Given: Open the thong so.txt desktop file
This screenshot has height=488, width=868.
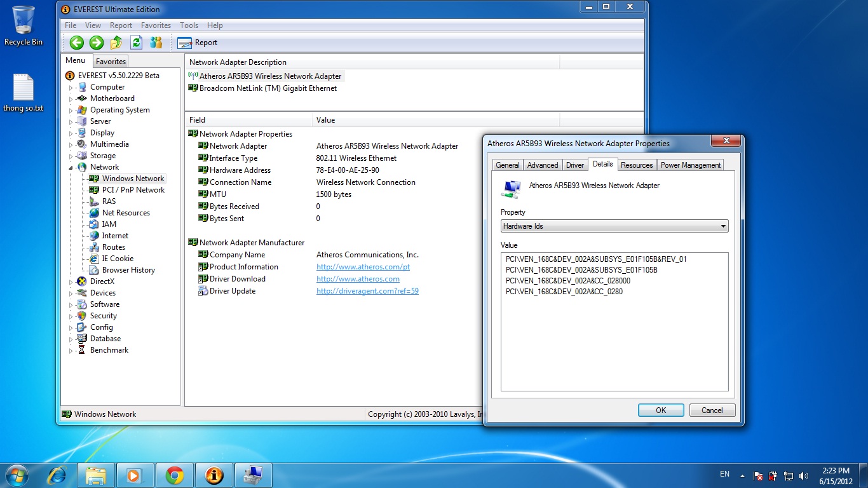Looking at the screenshot, I should click(23, 93).
